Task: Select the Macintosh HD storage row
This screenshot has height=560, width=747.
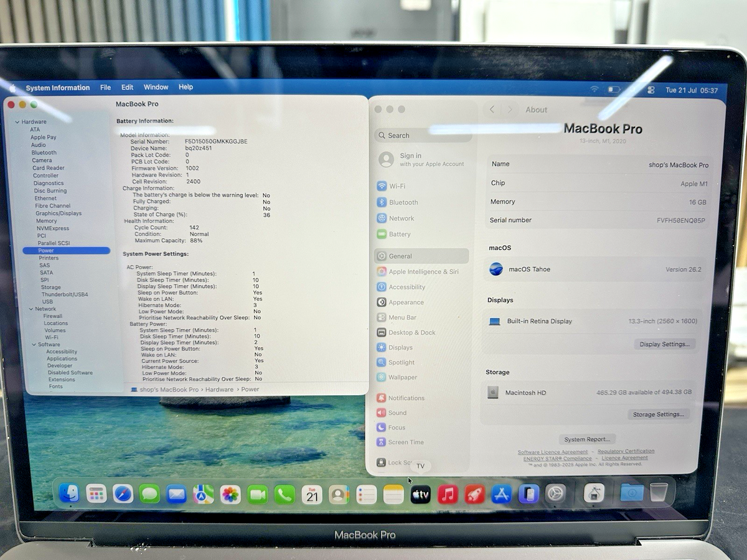Action: (590, 393)
